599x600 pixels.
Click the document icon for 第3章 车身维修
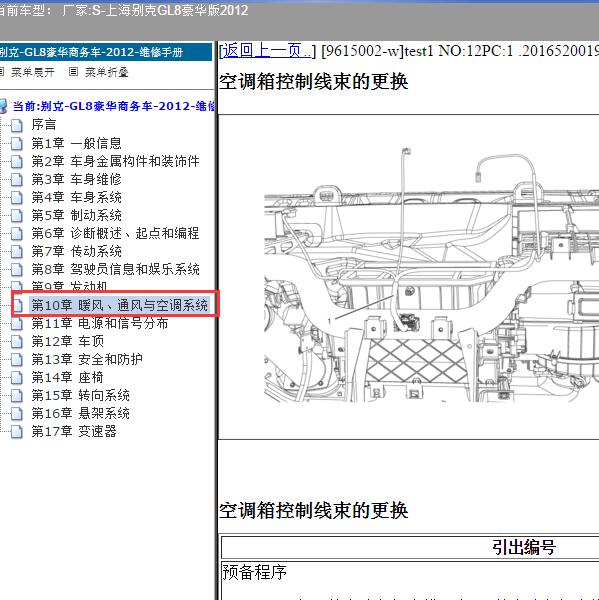(x=16, y=179)
